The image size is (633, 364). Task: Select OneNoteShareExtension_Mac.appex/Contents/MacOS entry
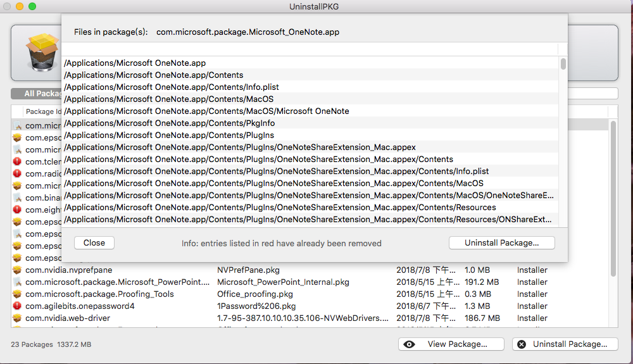point(310,183)
